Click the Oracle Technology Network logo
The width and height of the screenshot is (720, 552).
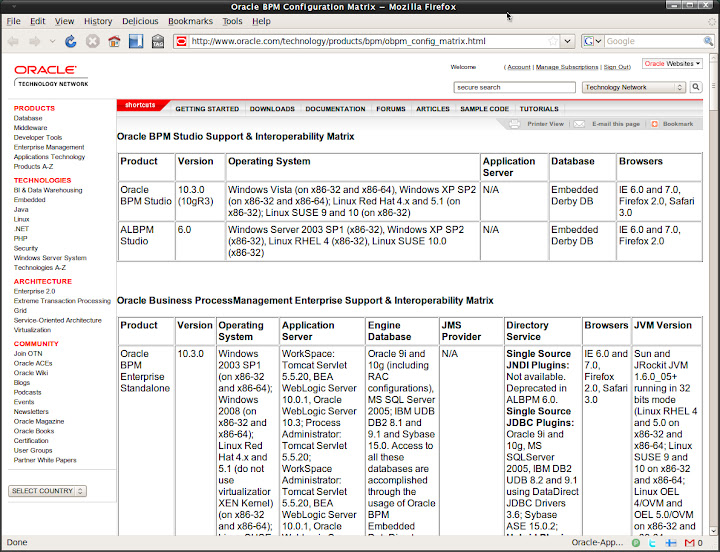click(x=51, y=76)
